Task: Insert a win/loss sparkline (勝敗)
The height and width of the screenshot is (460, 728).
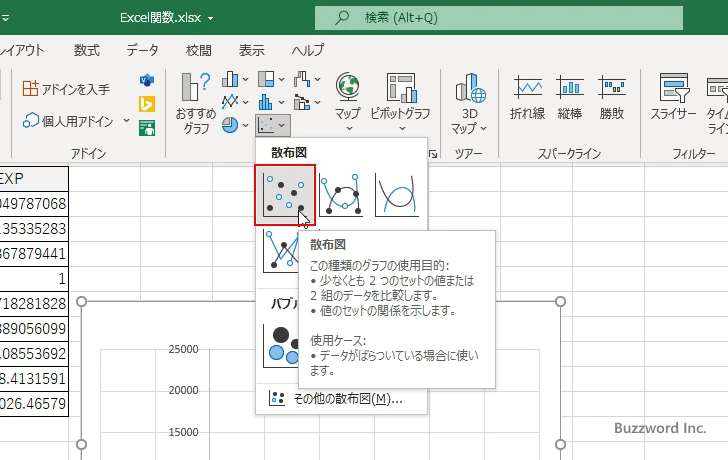Action: 612,97
